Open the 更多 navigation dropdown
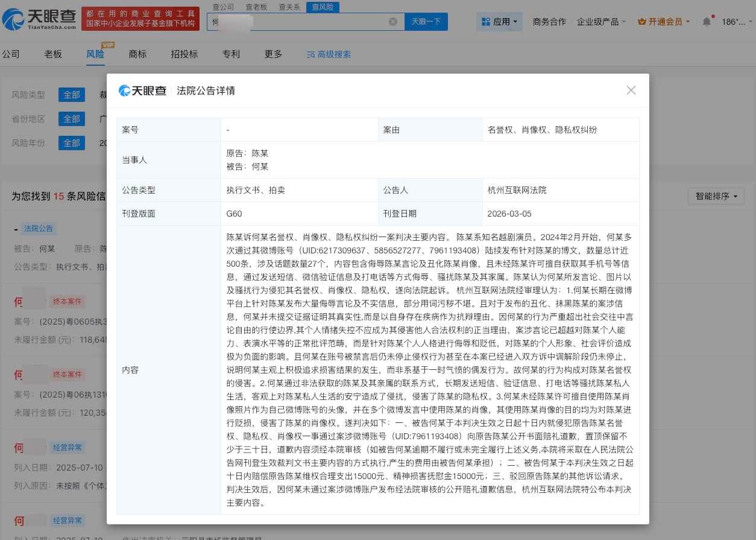The height and width of the screenshot is (540, 756). click(x=273, y=54)
